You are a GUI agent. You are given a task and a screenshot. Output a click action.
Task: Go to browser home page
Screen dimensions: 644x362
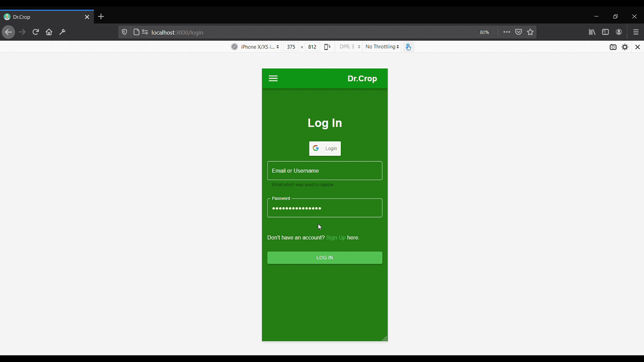point(49,32)
